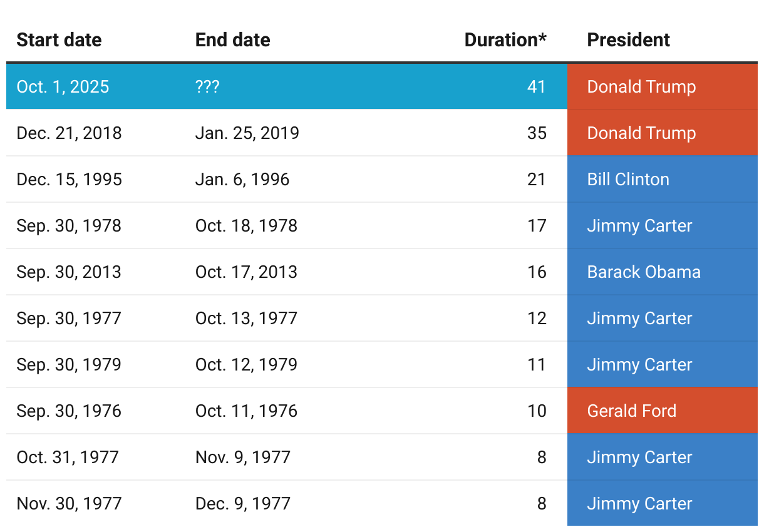Click the Jan. 6, 1996 end date
Screen dimensions: 764x532
click(242, 180)
